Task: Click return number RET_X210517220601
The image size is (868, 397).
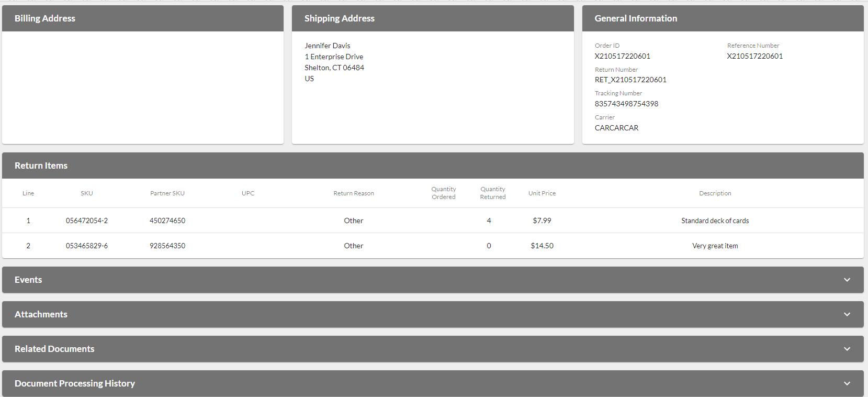Action: tap(630, 80)
